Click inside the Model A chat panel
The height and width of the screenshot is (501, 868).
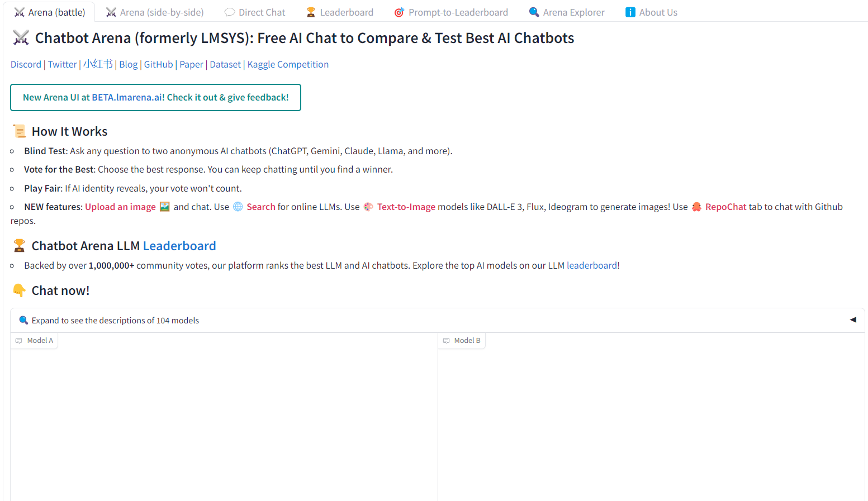224,424
